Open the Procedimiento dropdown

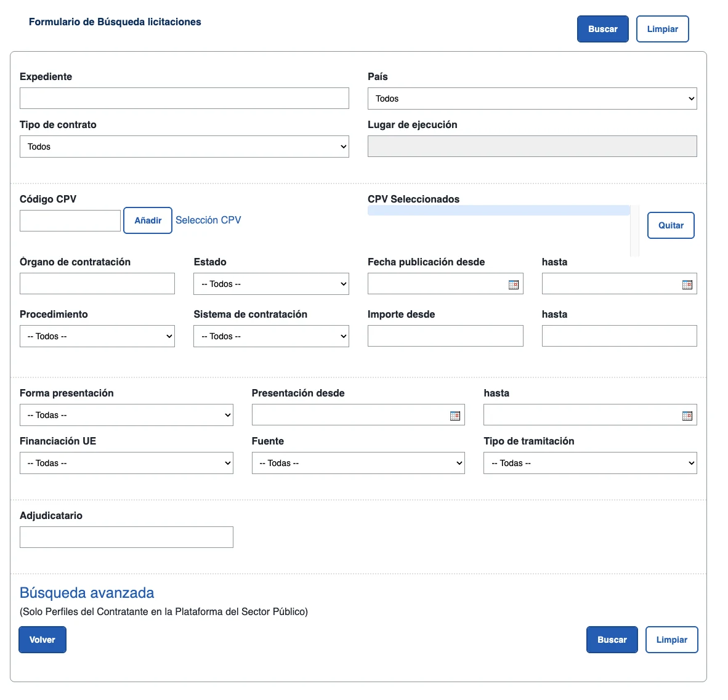click(x=97, y=336)
